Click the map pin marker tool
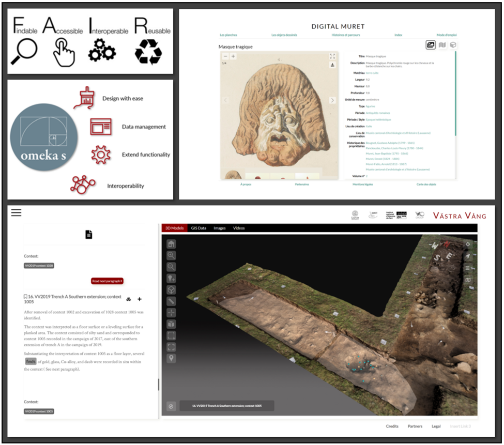 pyautogui.click(x=171, y=358)
